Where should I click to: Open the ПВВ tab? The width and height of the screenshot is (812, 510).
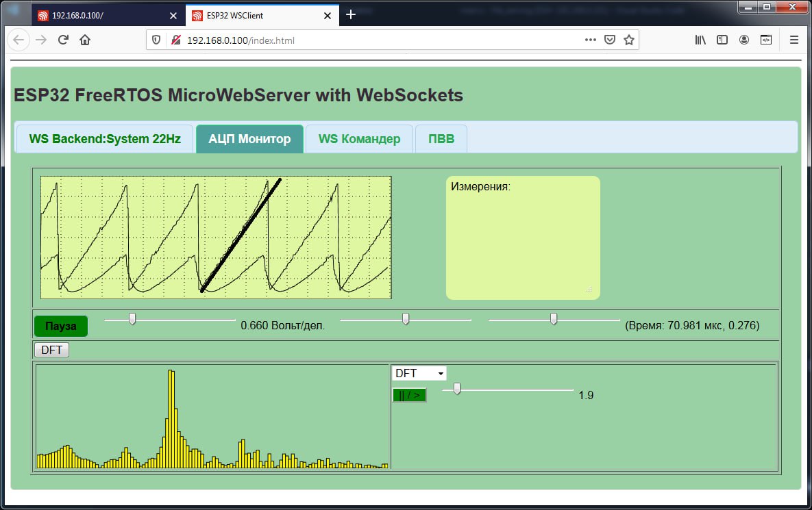coord(441,138)
